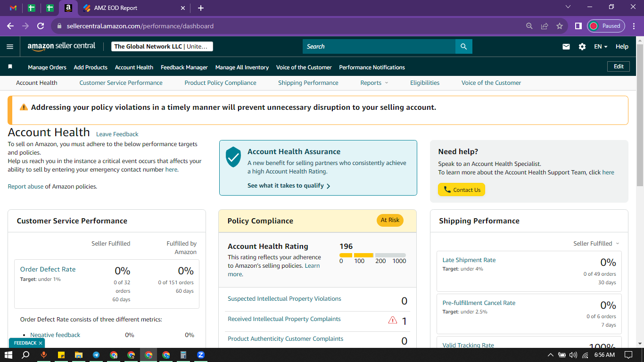Click the Amazon Seller Central logo
This screenshot has width=644, height=362.
tap(61, 46)
